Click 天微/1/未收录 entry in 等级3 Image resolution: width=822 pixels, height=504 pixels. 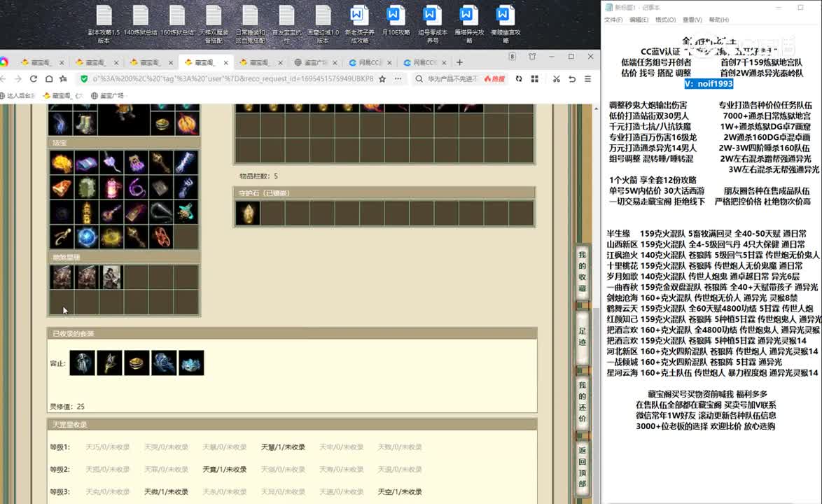coord(166,492)
